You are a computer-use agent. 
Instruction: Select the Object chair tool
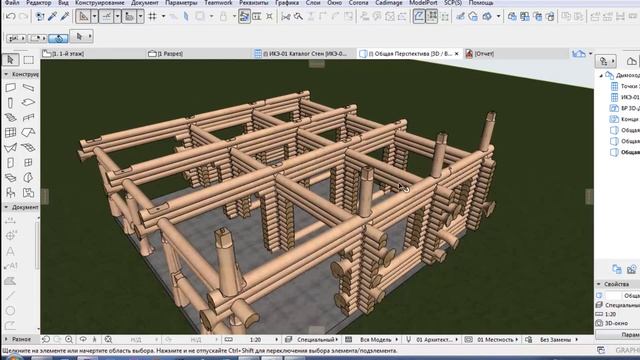[x=11, y=193]
